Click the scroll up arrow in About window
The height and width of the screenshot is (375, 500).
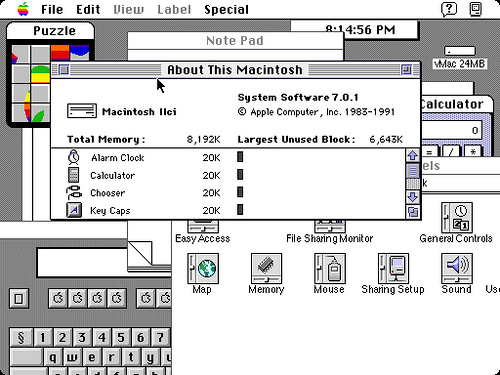click(x=413, y=155)
